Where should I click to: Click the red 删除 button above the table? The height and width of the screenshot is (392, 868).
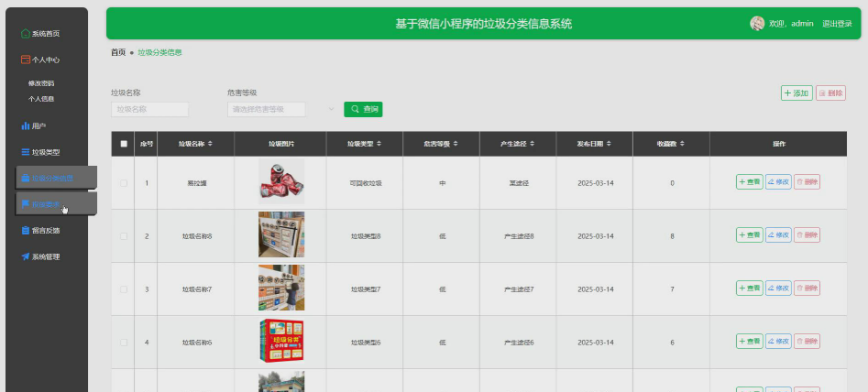click(831, 93)
